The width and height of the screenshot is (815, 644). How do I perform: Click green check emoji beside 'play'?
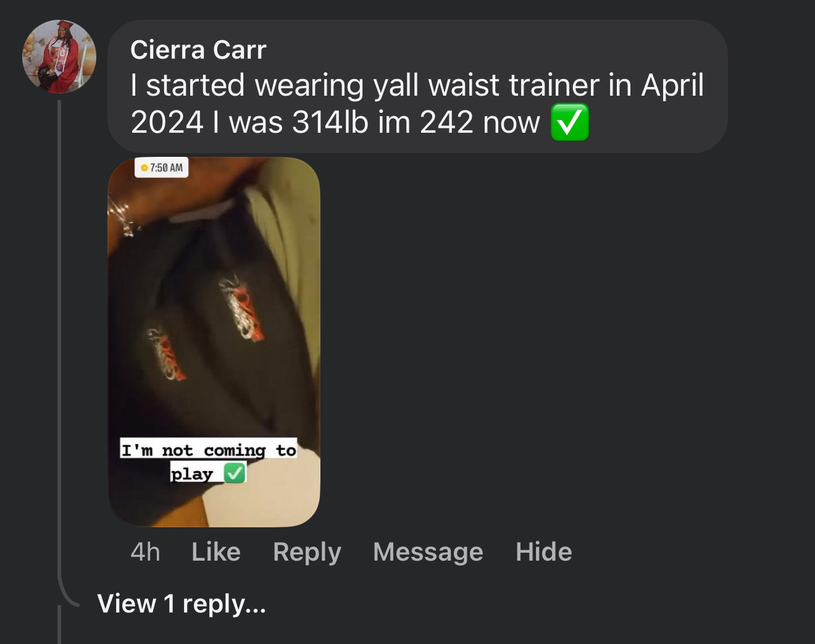[x=234, y=473]
